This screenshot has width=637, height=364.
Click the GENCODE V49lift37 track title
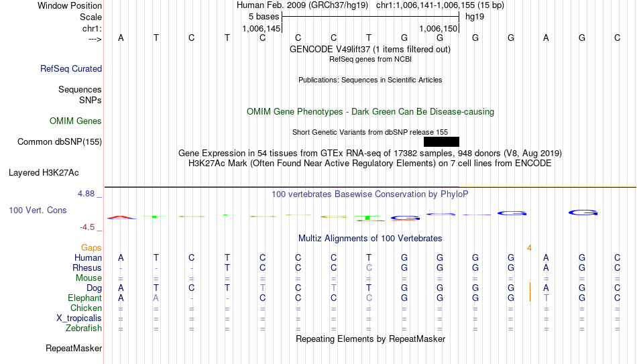coord(369,49)
